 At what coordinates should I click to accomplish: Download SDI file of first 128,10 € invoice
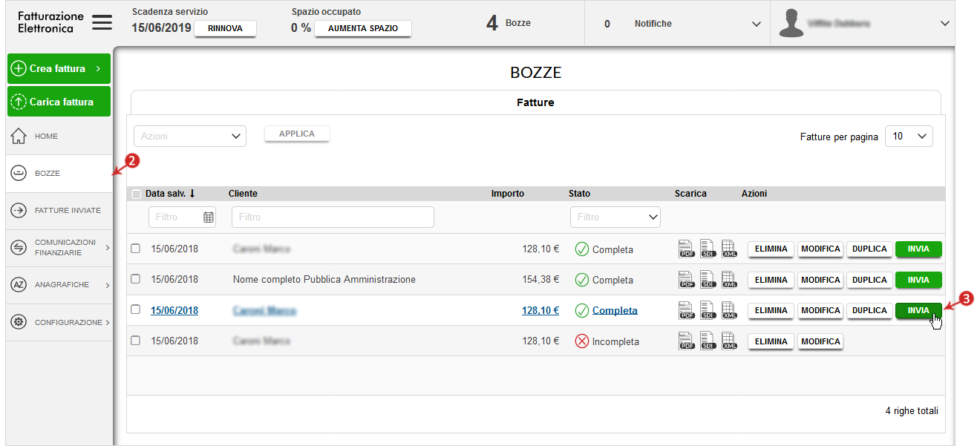click(x=708, y=249)
